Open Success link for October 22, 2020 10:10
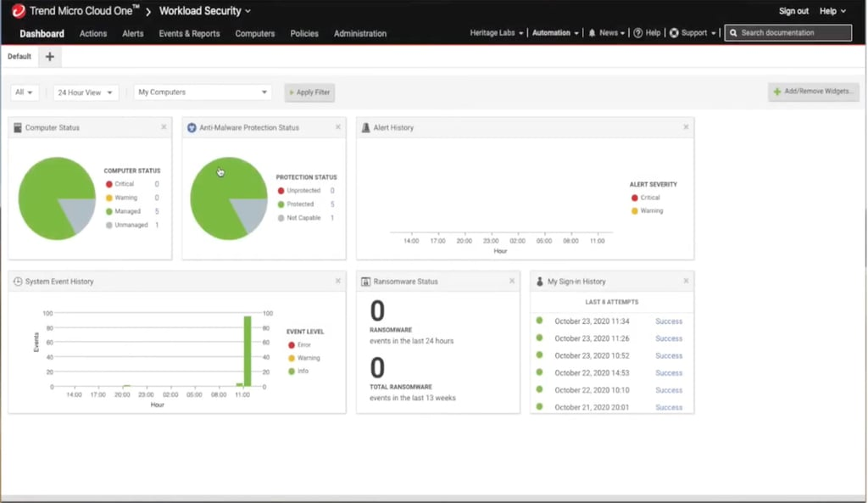 click(x=669, y=390)
